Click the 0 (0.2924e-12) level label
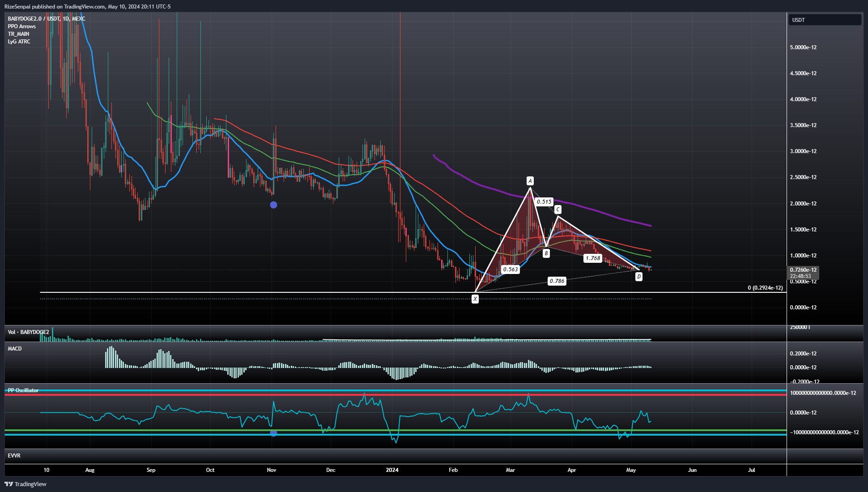This screenshot has height=492, width=868. 765,288
